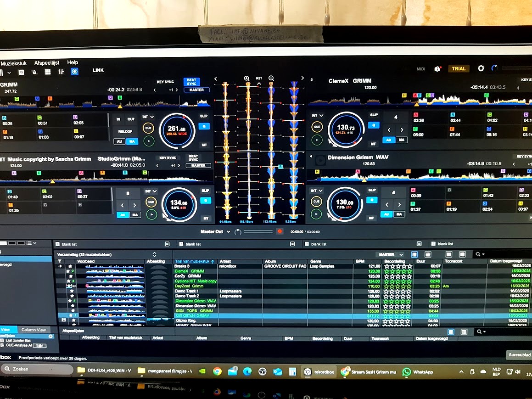Click the RST reset zoom button
The width and height of the screenshot is (532, 399).
click(259, 79)
